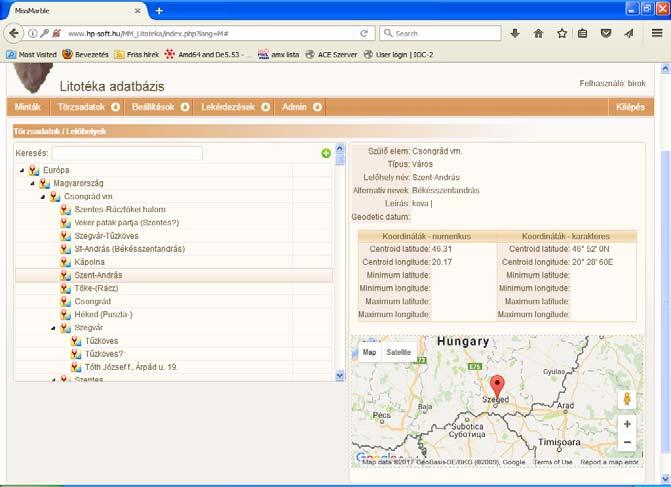Open the Törzsadatok menu dropdown arrow
The height and width of the screenshot is (487, 671).
116,107
